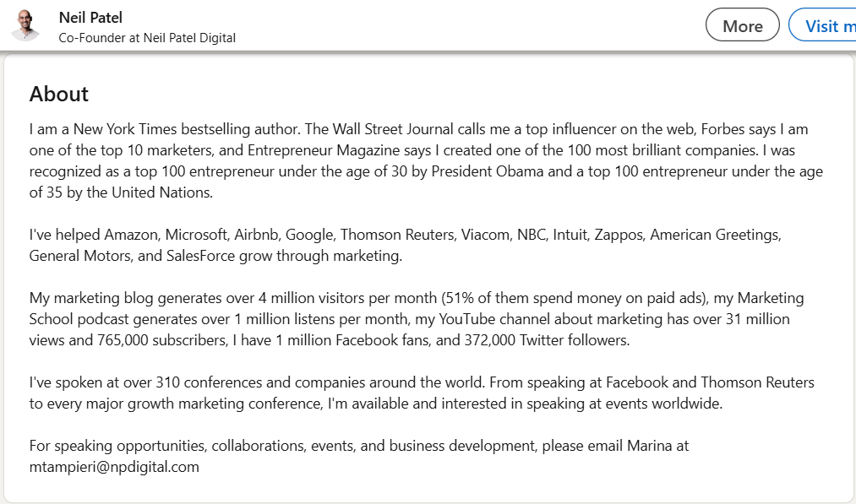
Task: Click the mtampieri@npdigital.com email address
Action: click(114, 466)
